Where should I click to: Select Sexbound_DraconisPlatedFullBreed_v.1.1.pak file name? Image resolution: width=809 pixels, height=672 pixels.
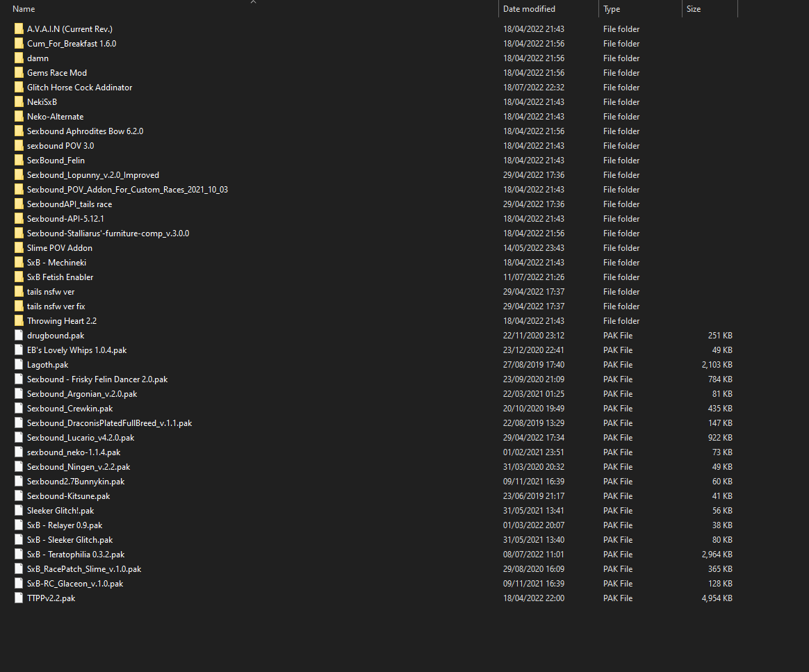[109, 423]
